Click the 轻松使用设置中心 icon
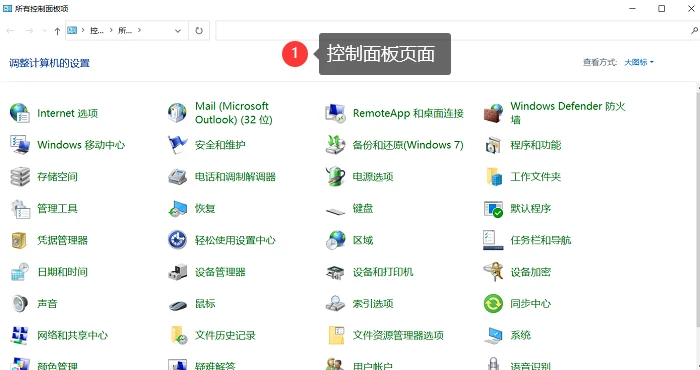 [178, 240]
